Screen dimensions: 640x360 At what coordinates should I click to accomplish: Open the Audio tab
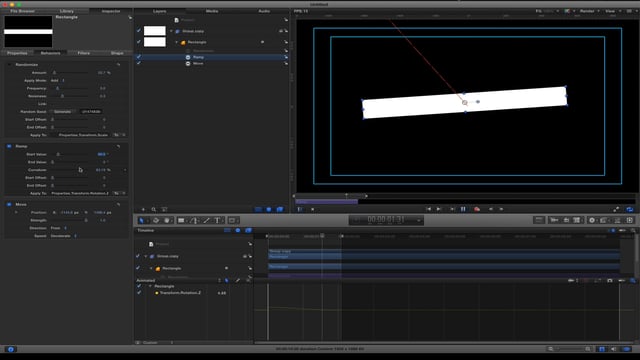264,11
